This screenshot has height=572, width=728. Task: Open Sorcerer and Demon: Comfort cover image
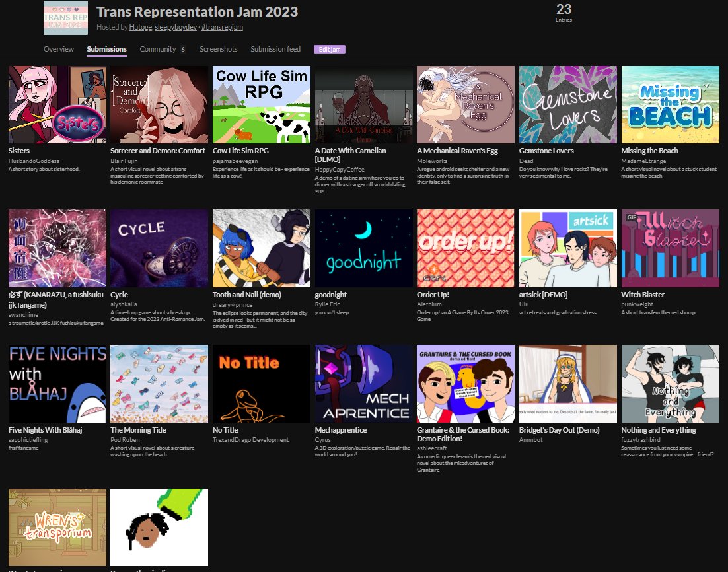click(x=159, y=104)
